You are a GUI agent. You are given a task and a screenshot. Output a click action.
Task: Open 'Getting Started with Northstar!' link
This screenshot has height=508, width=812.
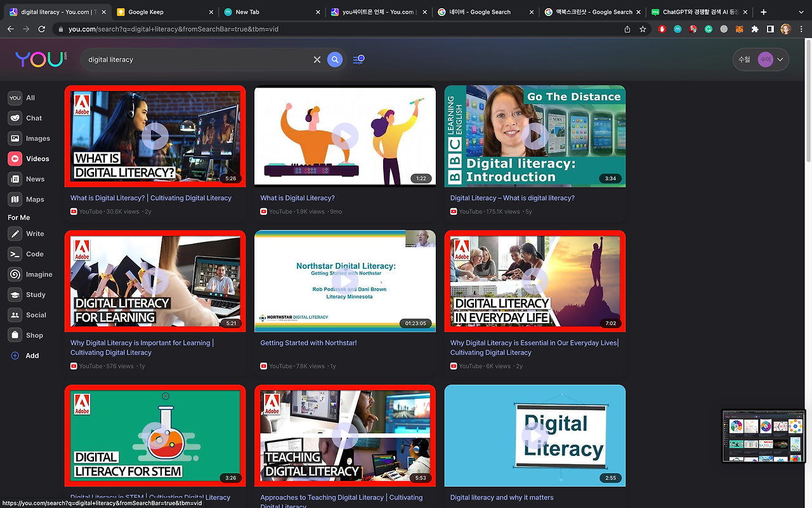coord(308,343)
